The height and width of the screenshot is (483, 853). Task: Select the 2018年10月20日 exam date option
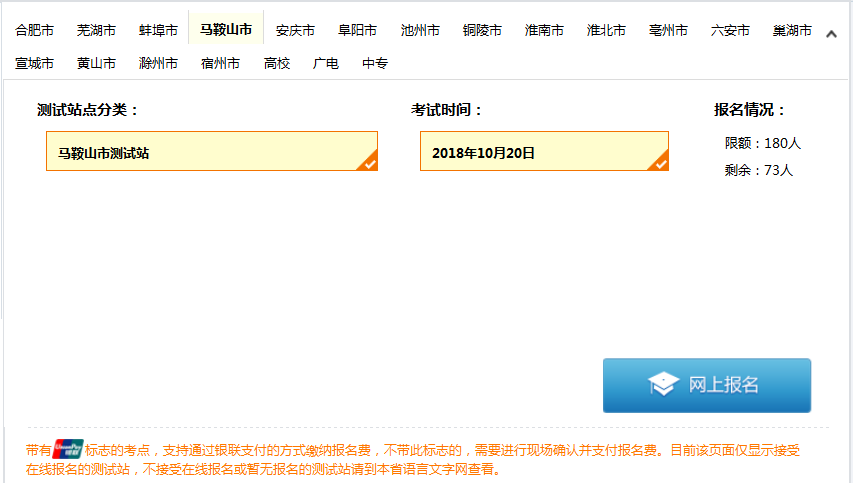(x=543, y=152)
